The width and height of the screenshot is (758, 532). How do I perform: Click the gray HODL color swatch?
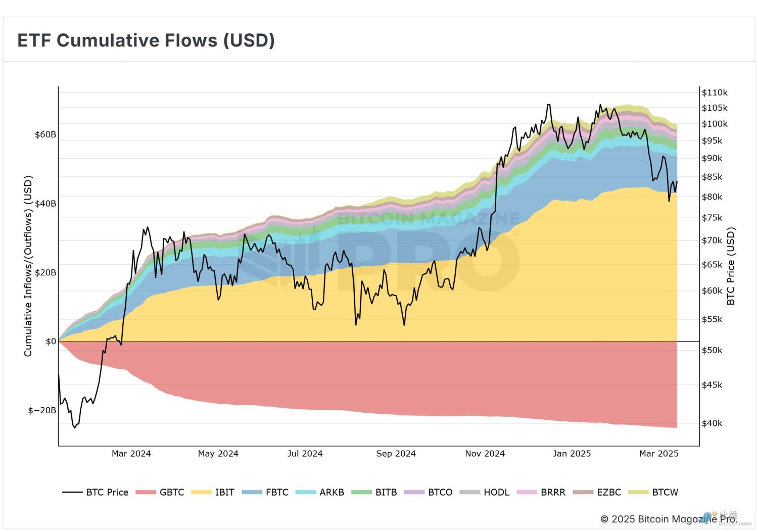click(469, 492)
